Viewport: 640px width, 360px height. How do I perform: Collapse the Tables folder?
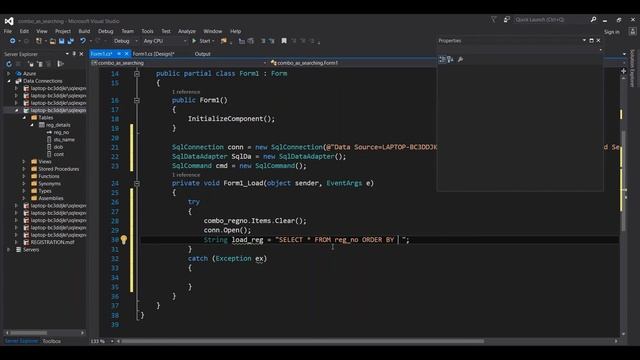[x=24, y=118]
